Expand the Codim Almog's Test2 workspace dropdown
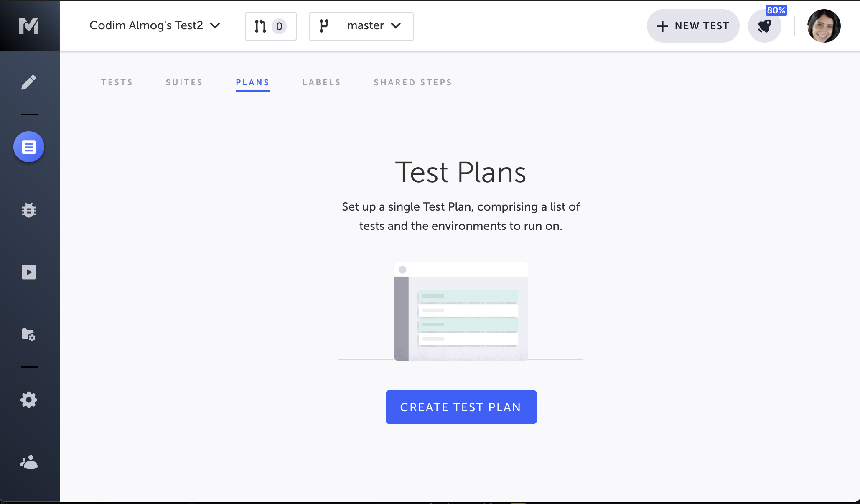The width and height of the screenshot is (860, 504). coord(155,26)
